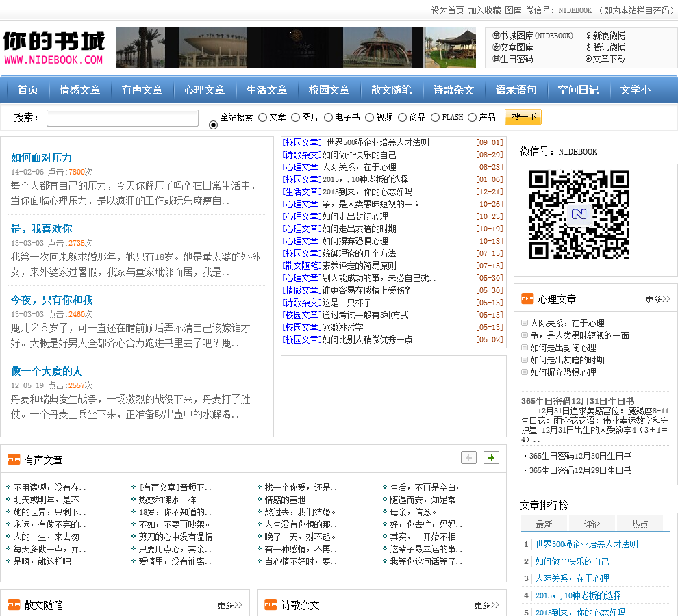678x616 pixels.
Task: Click the banner photo in the header
Action: [296, 48]
